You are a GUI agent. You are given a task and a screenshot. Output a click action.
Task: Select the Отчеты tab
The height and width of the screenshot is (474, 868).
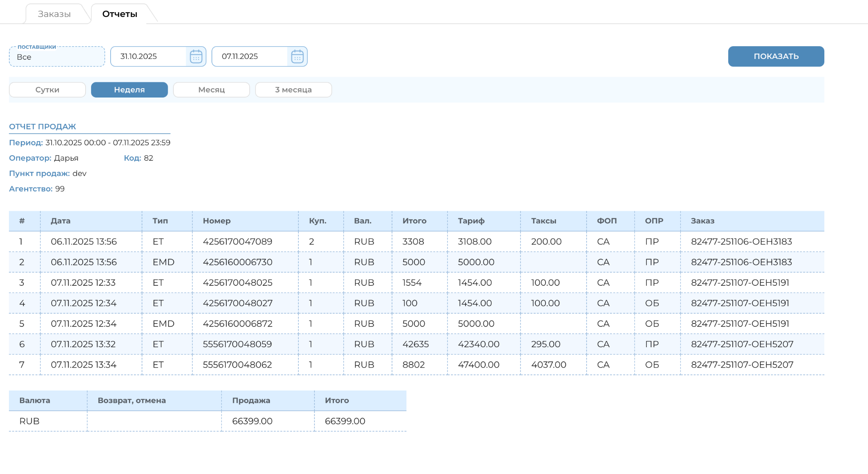(119, 14)
